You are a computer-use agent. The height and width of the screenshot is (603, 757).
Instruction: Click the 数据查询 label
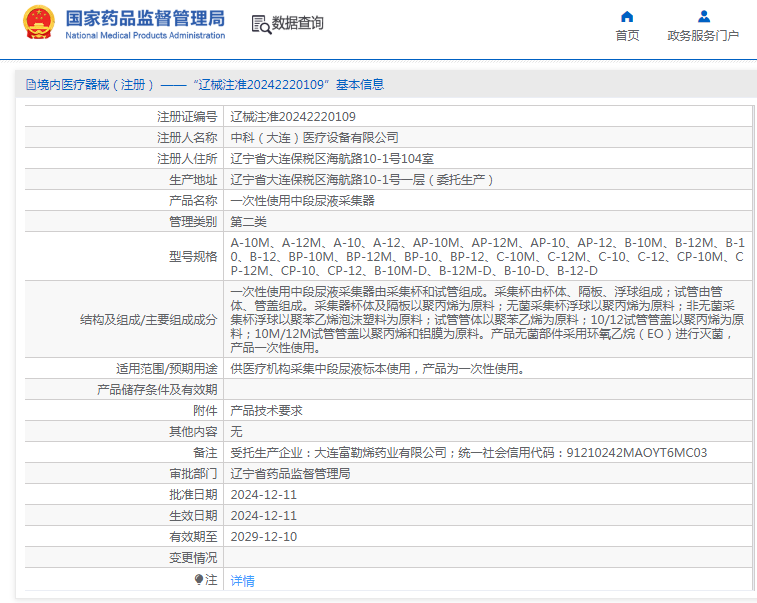point(297,23)
